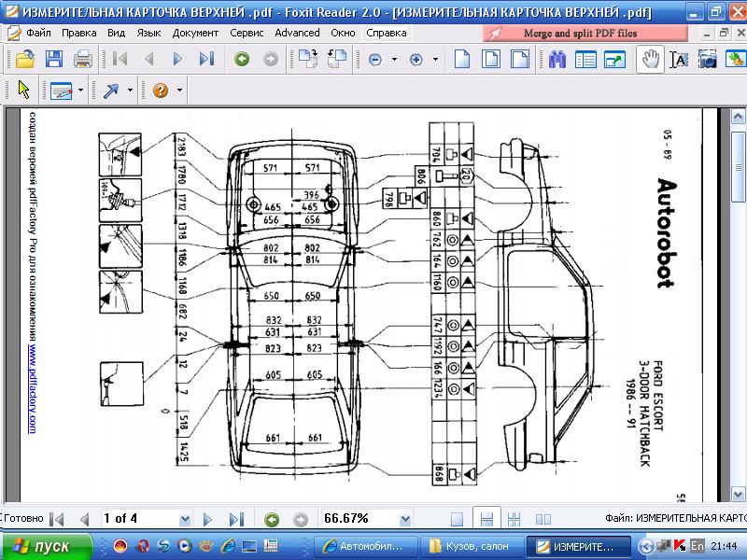Go to last page in status bar
Viewport: 747px width, 560px height.
click(237, 519)
